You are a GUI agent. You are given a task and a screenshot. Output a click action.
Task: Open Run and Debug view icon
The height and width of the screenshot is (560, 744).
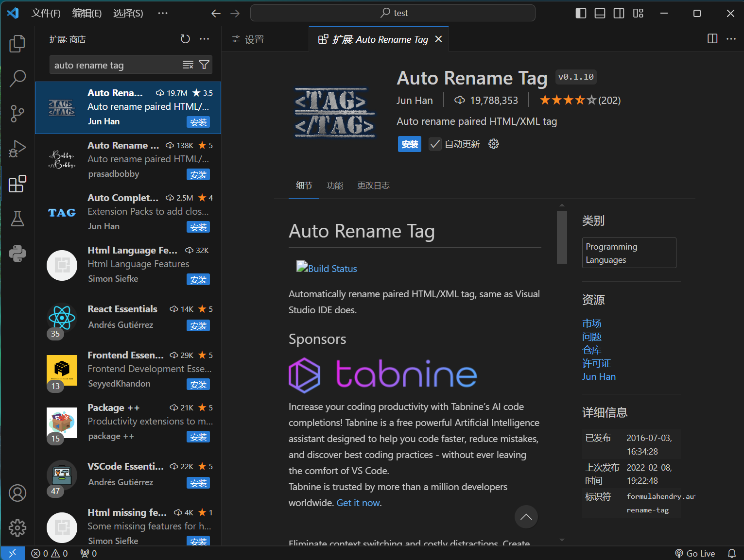[17, 148]
